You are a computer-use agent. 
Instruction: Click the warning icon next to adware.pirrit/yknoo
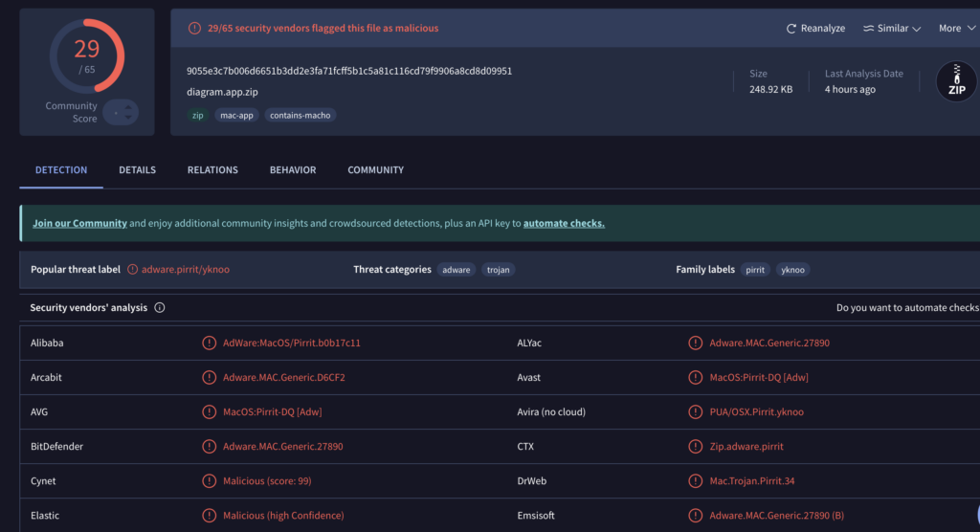click(133, 270)
